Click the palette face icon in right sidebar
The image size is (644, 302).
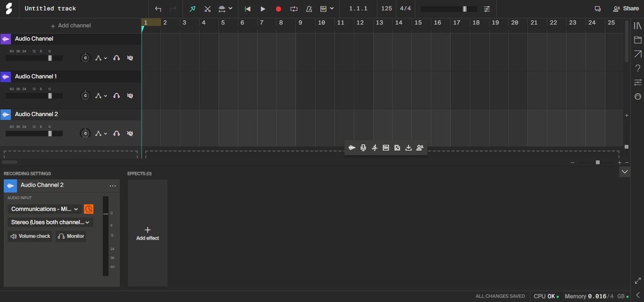[x=637, y=96]
